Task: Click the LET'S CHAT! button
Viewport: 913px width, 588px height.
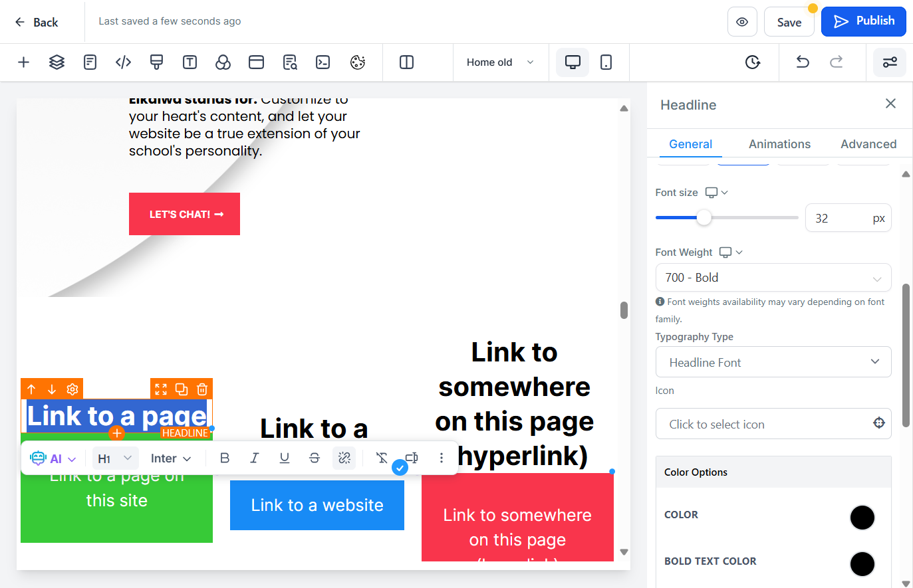Action: 184,214
